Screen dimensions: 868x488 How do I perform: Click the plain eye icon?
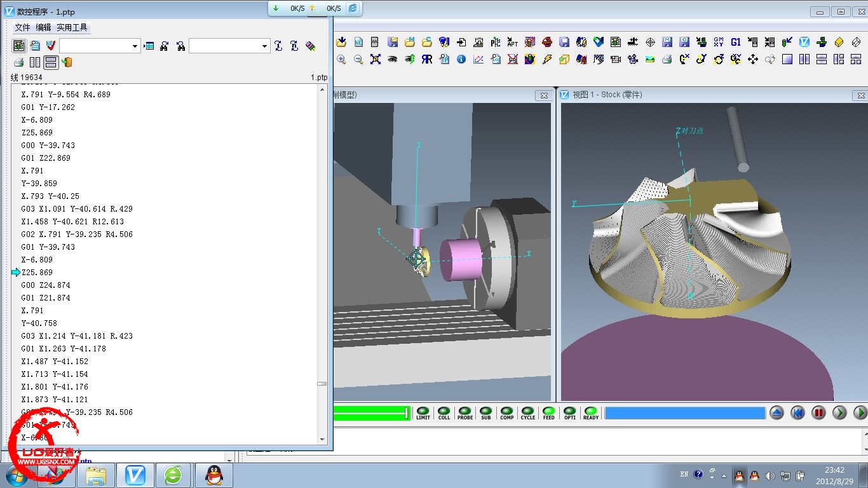pos(393,59)
